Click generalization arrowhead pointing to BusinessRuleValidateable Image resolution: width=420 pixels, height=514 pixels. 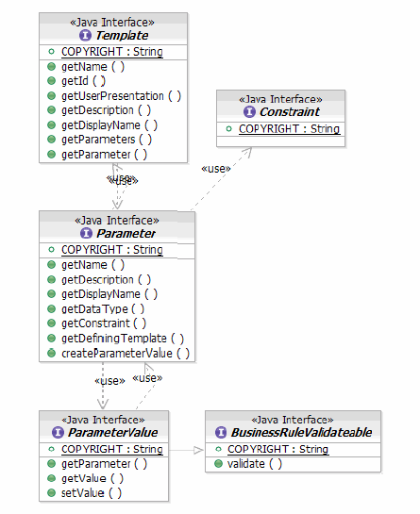tap(198, 451)
